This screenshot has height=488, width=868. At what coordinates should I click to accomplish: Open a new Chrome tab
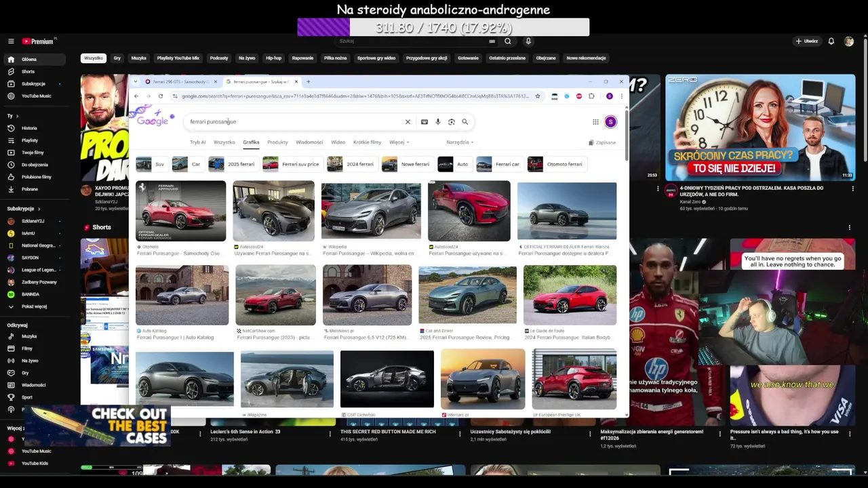click(x=308, y=81)
